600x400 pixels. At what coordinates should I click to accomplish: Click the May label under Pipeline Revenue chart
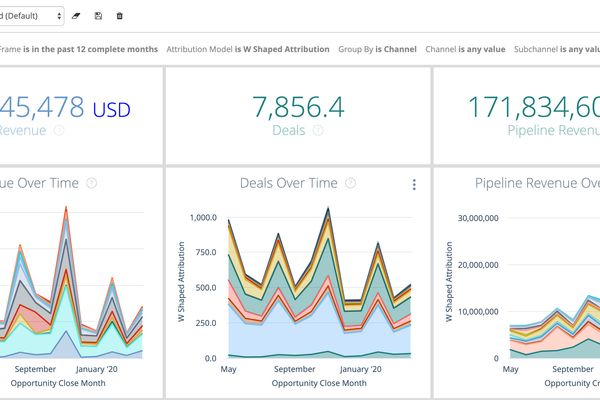(510, 369)
